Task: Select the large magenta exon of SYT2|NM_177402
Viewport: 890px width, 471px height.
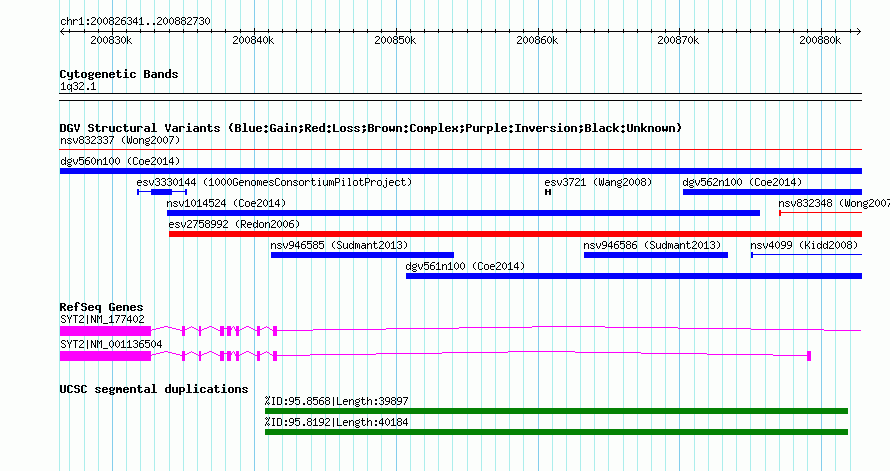Action: 106,331
